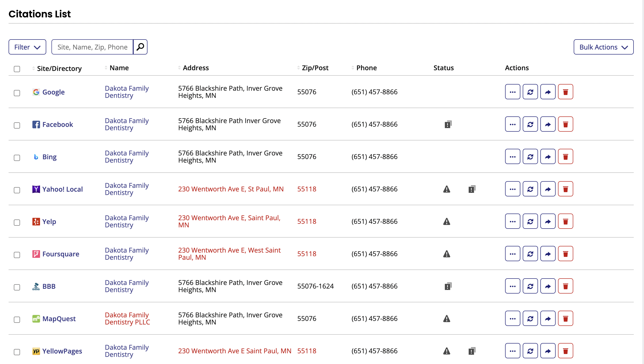This screenshot has width=644, height=364.
Task: Open more options for YellowPages row
Action: [512, 351]
